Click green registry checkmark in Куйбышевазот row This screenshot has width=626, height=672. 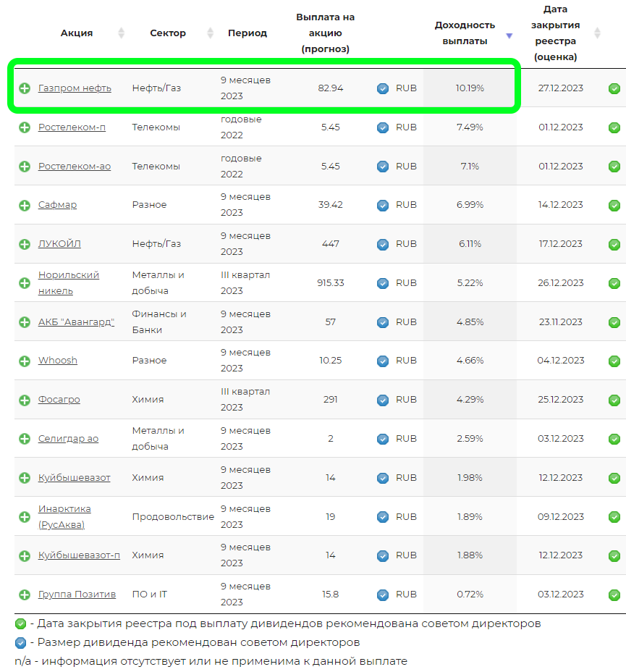pos(614,478)
